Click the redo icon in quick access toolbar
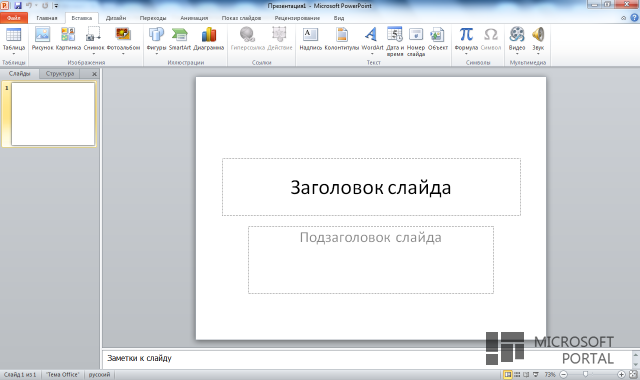Screen dimensions: 640x380 click(x=45, y=6)
